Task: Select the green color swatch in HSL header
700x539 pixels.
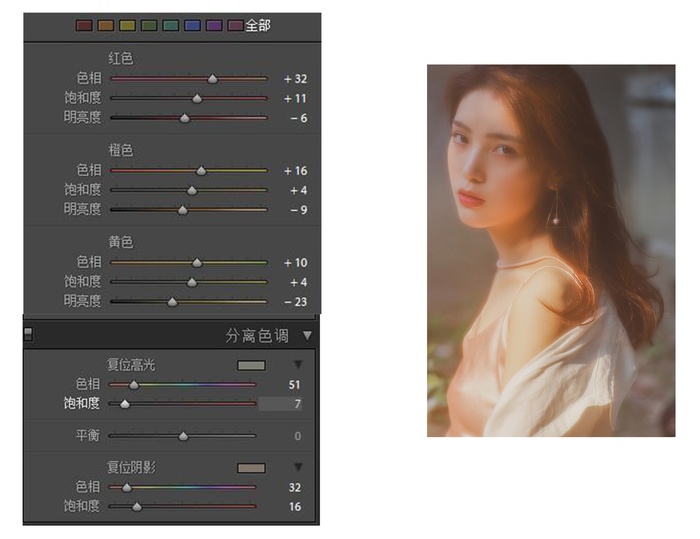Action: pyautogui.click(x=149, y=25)
